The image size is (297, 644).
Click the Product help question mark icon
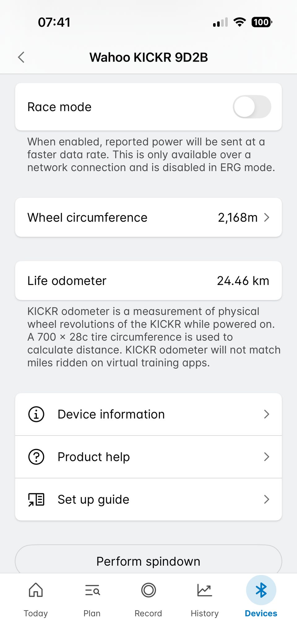coord(36,457)
